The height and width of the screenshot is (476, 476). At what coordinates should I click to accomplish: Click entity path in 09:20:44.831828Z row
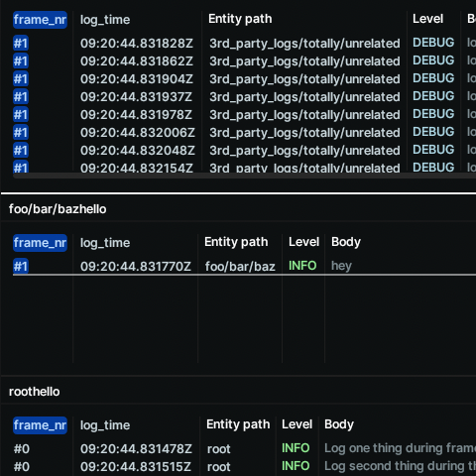pos(304,44)
